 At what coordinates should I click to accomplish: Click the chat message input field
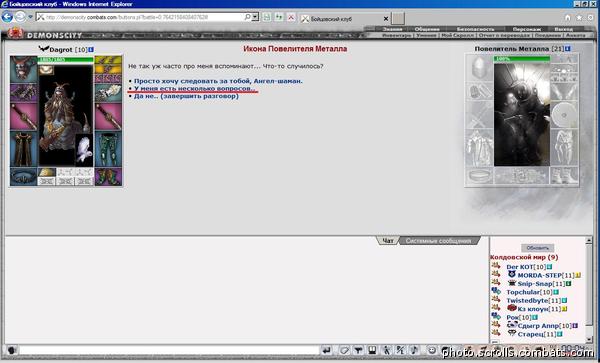point(169,350)
